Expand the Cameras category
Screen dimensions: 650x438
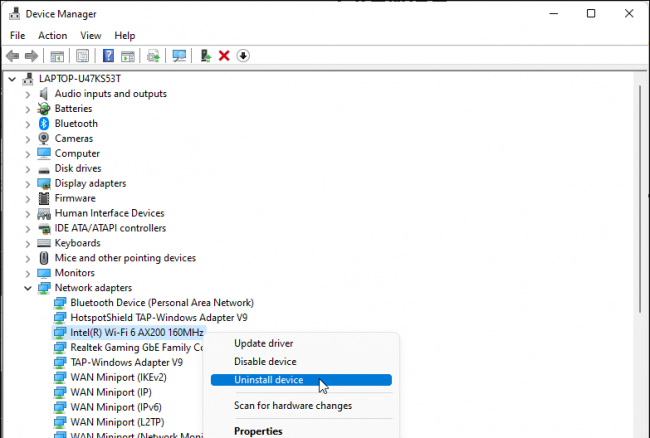[x=27, y=139]
